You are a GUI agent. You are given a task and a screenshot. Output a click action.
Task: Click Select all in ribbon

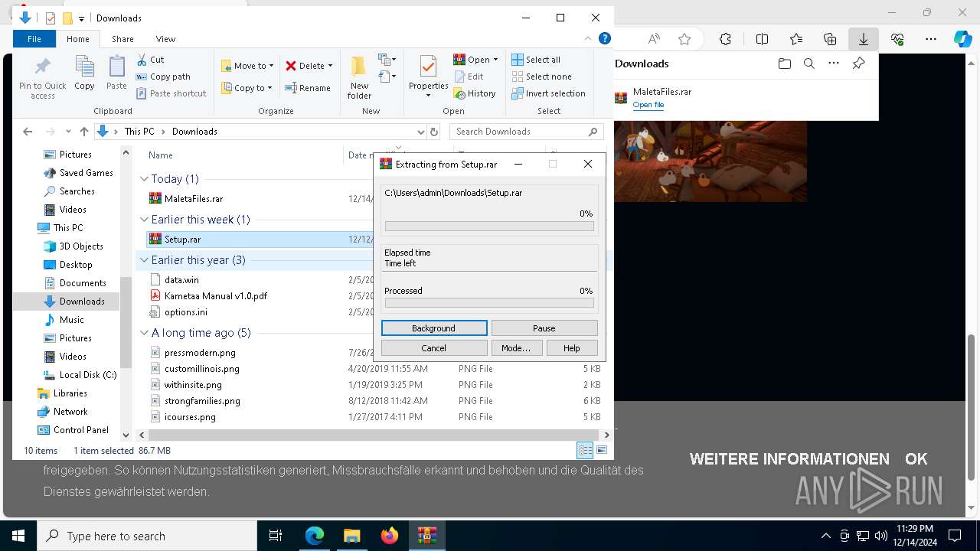(536, 60)
